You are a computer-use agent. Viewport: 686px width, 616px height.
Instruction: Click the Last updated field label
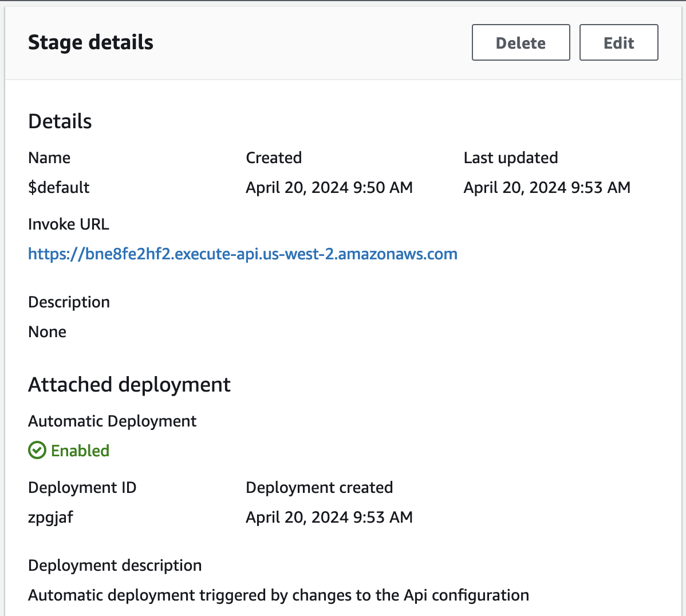510,157
